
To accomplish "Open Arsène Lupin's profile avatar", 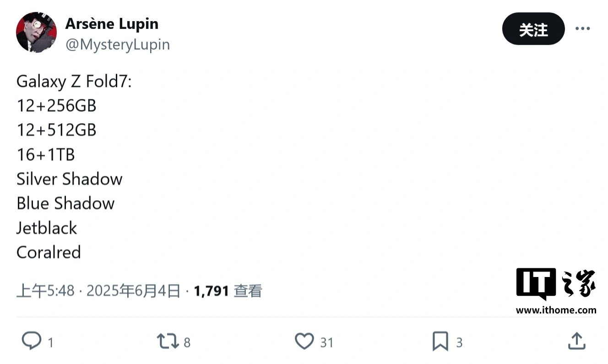I will pyautogui.click(x=37, y=33).
